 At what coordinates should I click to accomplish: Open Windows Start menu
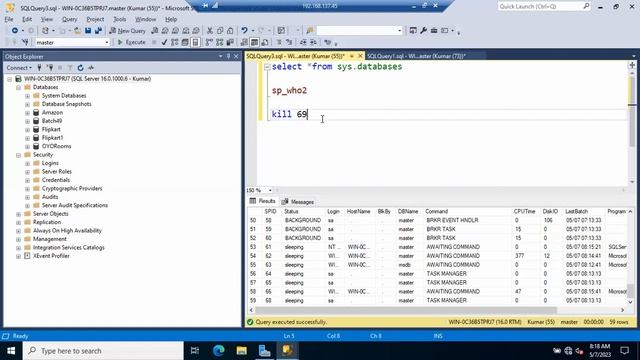tap(11, 351)
